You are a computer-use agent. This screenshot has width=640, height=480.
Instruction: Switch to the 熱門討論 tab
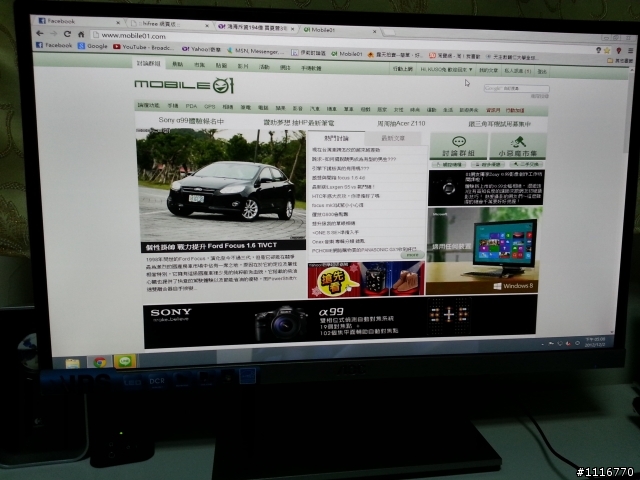tap(336, 138)
